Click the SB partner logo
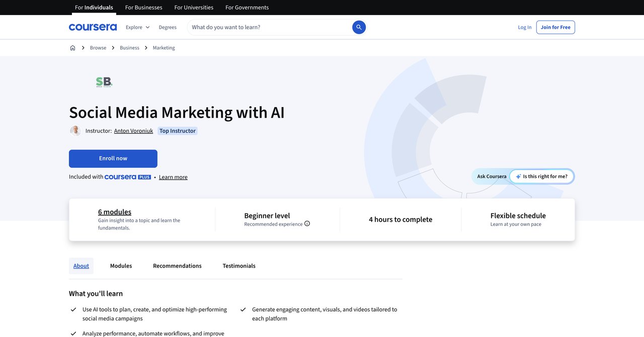Screen dimensions: 644x337 point(104,82)
